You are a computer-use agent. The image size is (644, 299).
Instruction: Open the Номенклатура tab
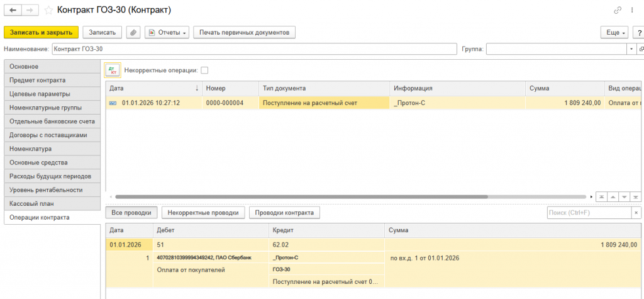(52, 149)
